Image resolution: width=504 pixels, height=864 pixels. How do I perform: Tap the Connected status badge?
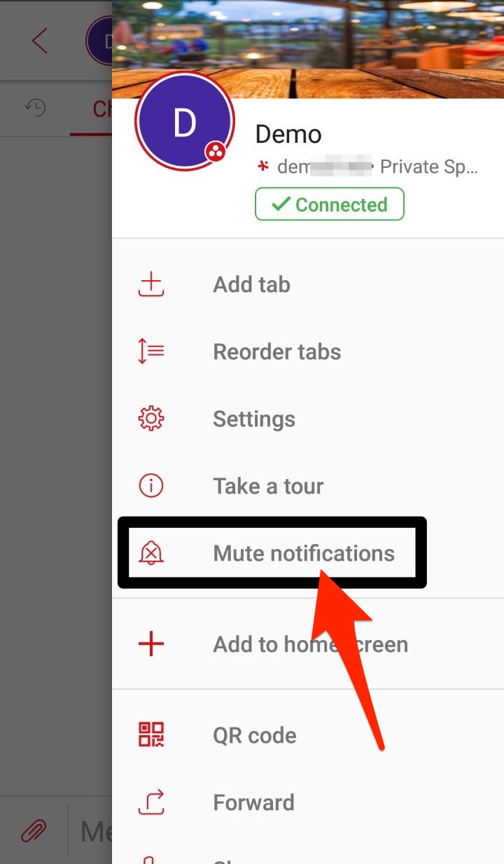coord(330,204)
